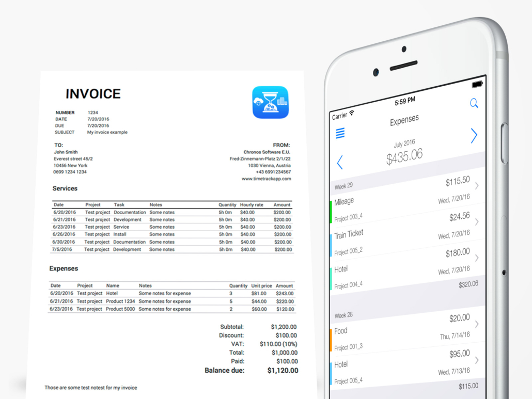
Task: Tap the green Mileage color bar
Action: [x=331, y=212]
